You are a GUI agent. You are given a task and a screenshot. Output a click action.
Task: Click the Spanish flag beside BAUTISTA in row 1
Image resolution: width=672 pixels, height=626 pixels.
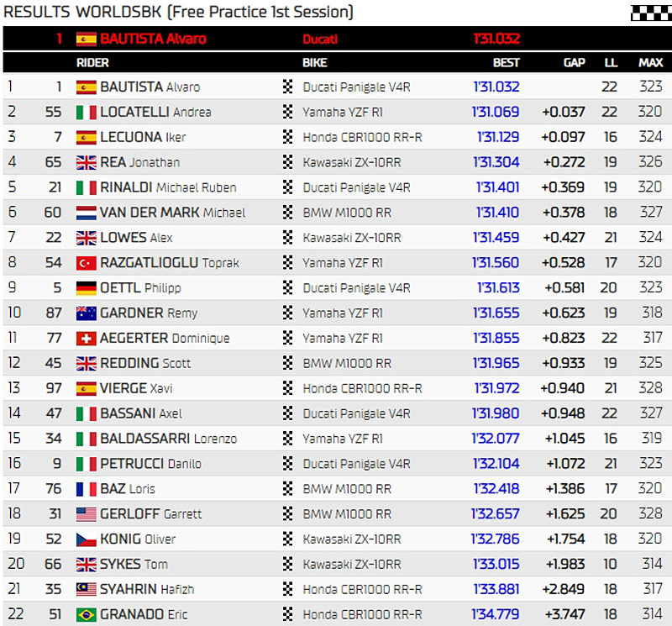86,87
